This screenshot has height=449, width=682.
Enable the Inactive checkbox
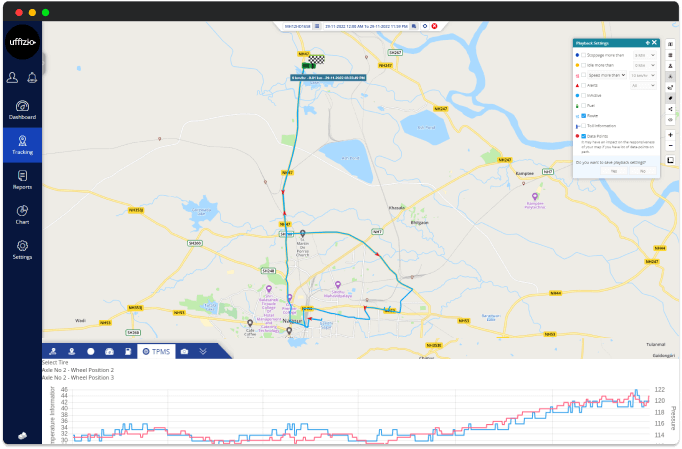point(584,95)
